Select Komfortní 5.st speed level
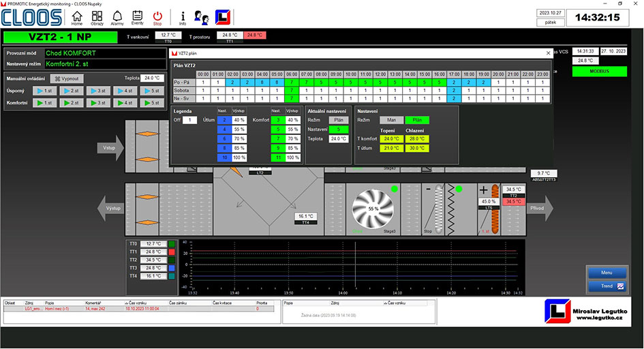This screenshot has width=644, height=349. point(153,103)
